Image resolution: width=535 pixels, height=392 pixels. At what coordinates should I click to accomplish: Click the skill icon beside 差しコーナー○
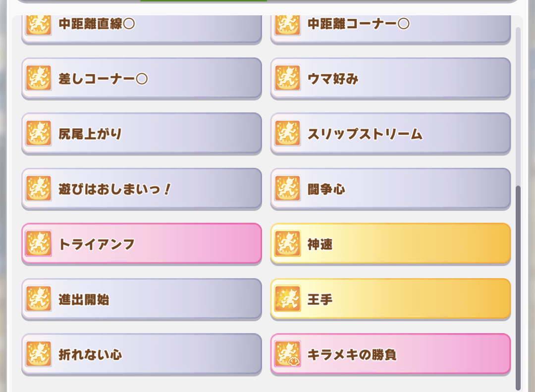(39, 78)
